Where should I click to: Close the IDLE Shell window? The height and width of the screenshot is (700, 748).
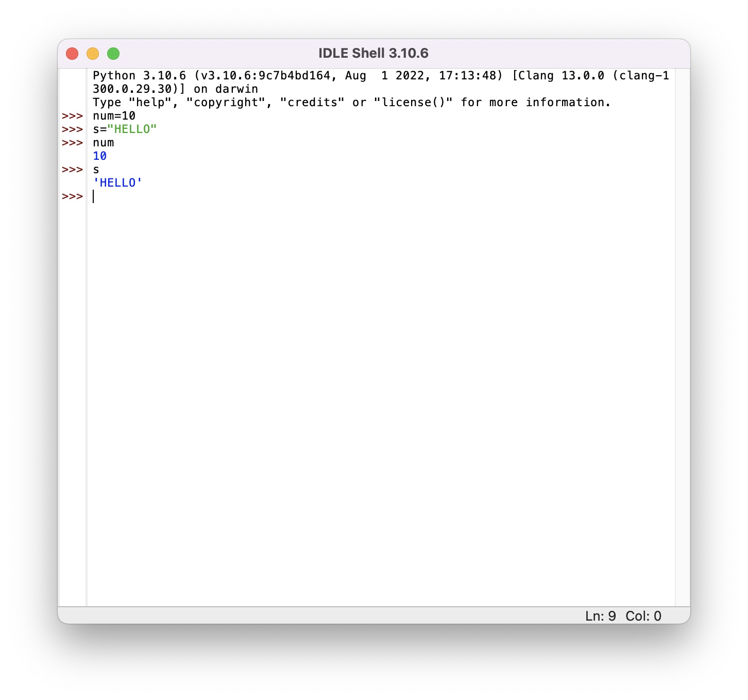[72, 54]
